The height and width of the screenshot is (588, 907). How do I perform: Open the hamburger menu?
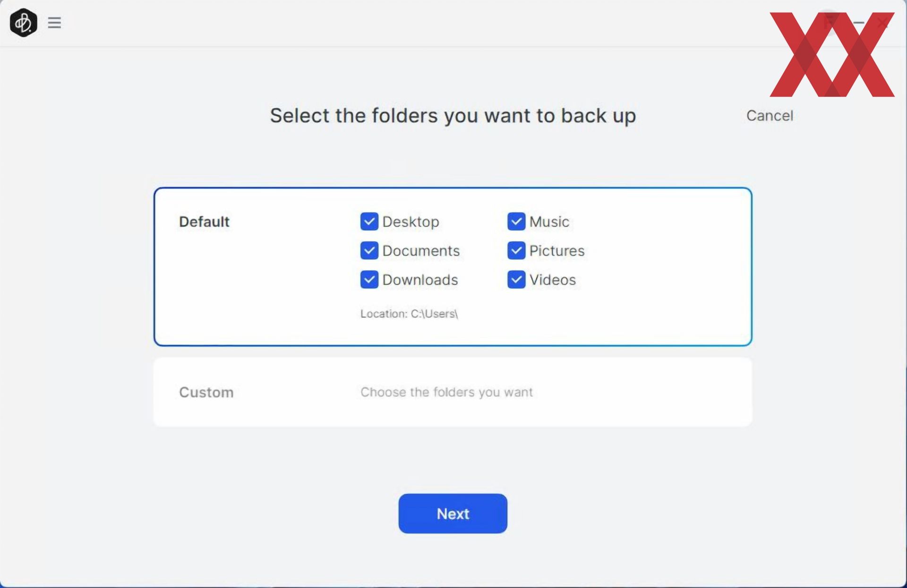tap(54, 23)
